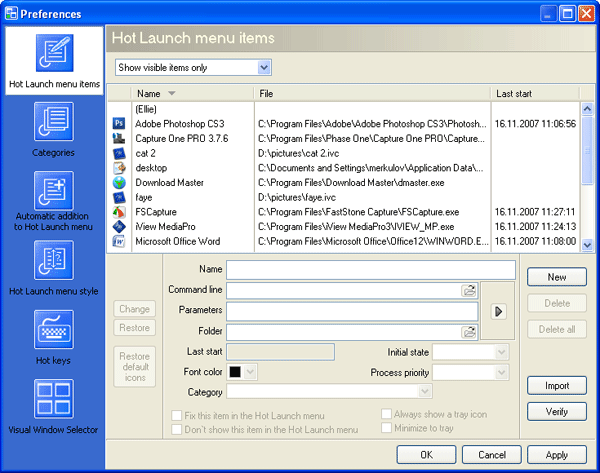The width and height of the screenshot is (600, 473).
Task: Click the Last start column header
Action: [535, 93]
